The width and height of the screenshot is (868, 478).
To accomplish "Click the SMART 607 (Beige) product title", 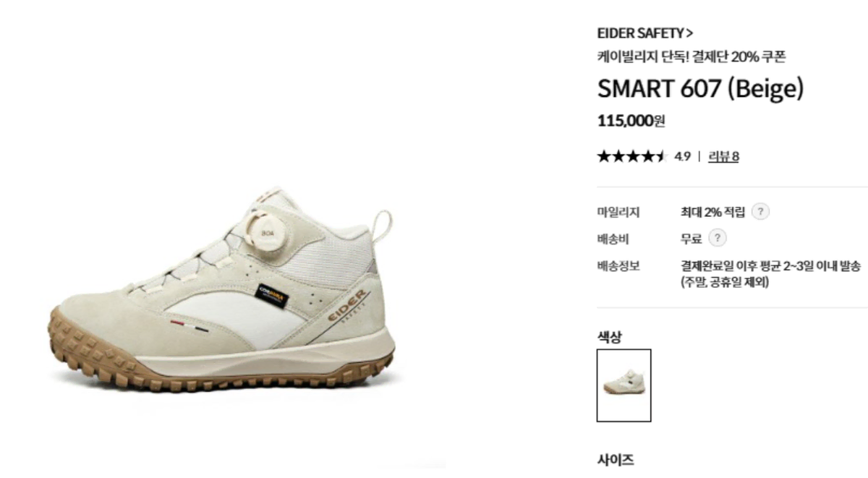I will (x=701, y=88).
